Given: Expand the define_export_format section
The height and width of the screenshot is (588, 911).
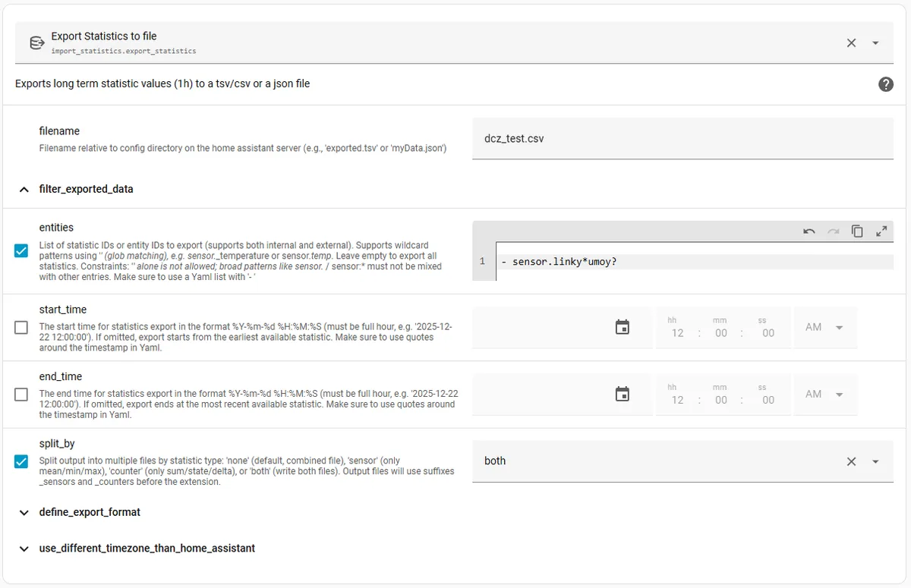Looking at the screenshot, I should (x=24, y=512).
